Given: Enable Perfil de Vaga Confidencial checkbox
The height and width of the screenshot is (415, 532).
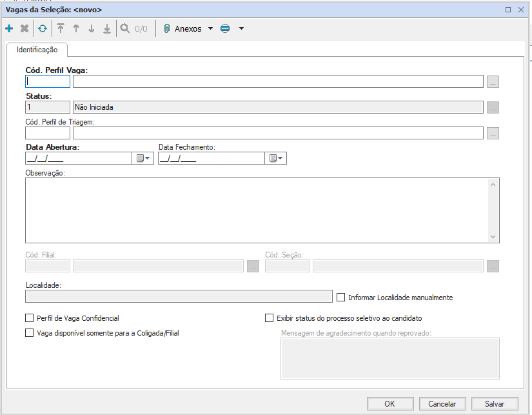Looking at the screenshot, I should click(x=29, y=318).
